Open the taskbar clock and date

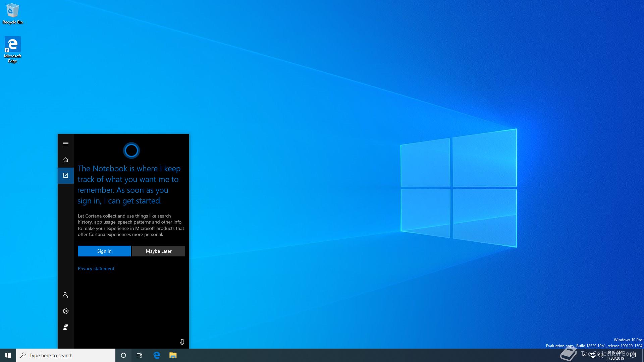coord(615,355)
